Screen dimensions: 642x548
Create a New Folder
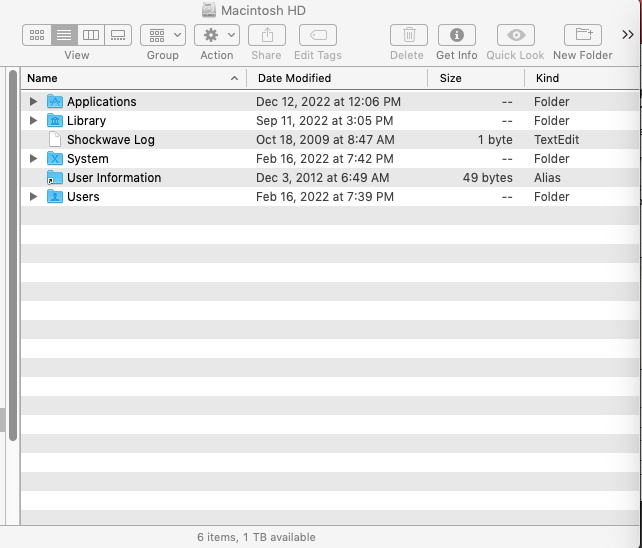[x=583, y=35]
